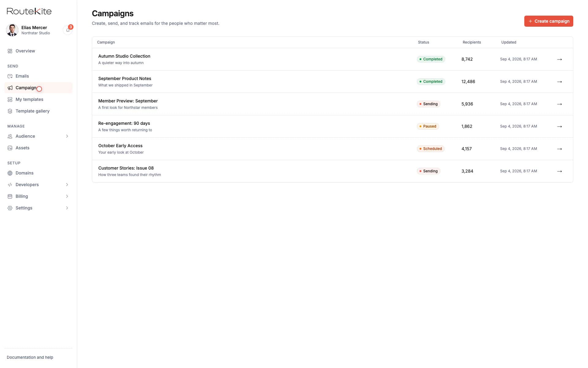
Task: Open Autumn Studio Collection via its arrow
Action: tap(560, 59)
